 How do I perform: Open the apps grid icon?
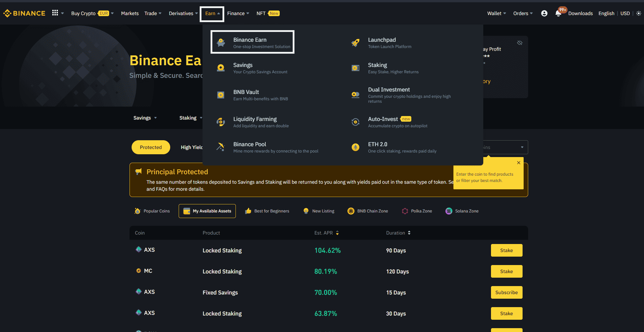tap(55, 13)
